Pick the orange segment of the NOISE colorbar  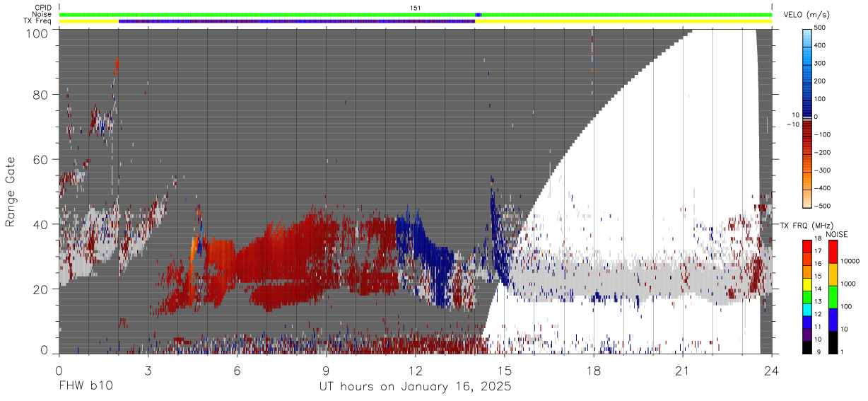click(x=833, y=274)
